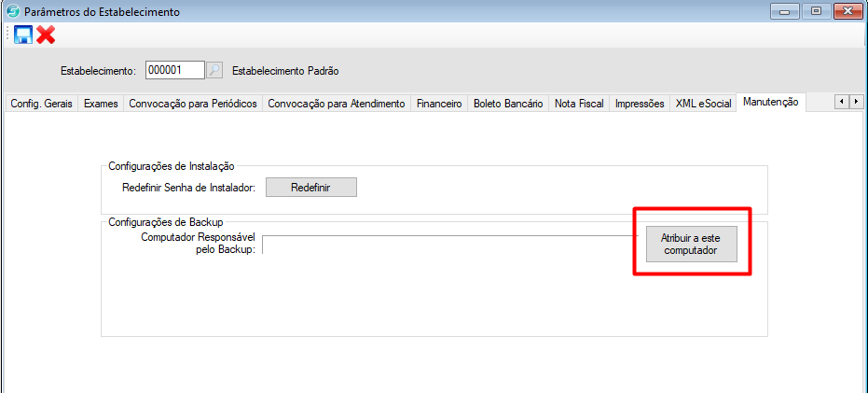Open the Impressões tab
This screenshot has width=868, height=393.
click(640, 104)
